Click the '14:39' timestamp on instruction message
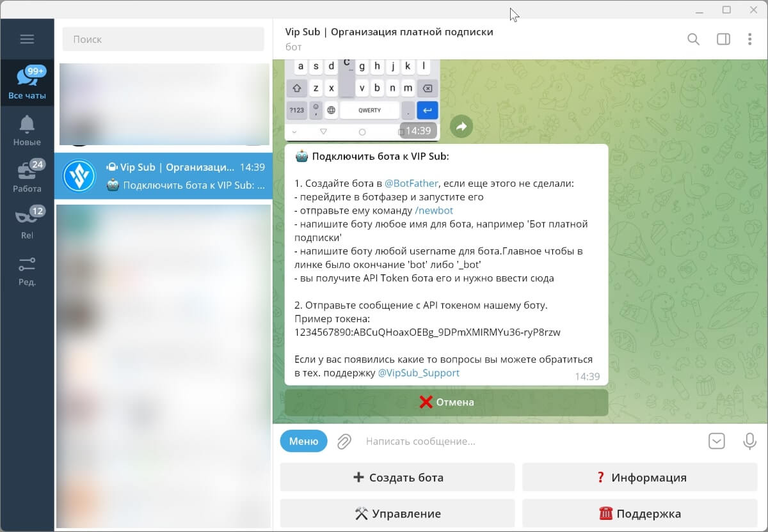Viewport: 768px width, 532px height. click(x=587, y=377)
